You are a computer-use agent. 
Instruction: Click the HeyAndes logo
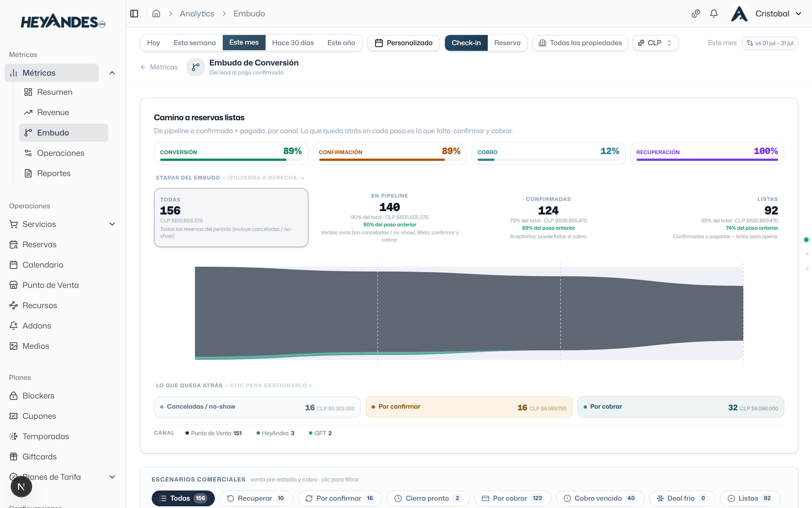click(63, 21)
